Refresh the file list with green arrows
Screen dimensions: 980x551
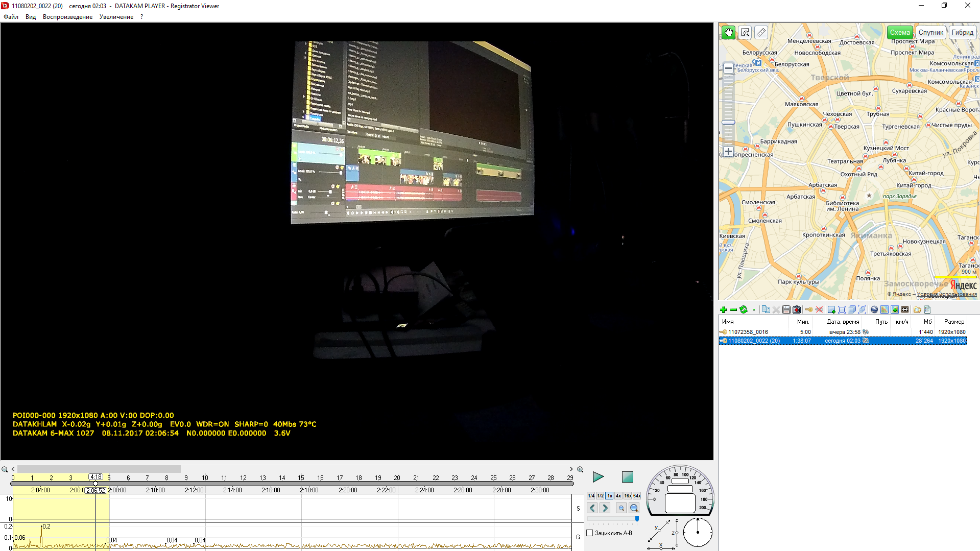tap(744, 309)
